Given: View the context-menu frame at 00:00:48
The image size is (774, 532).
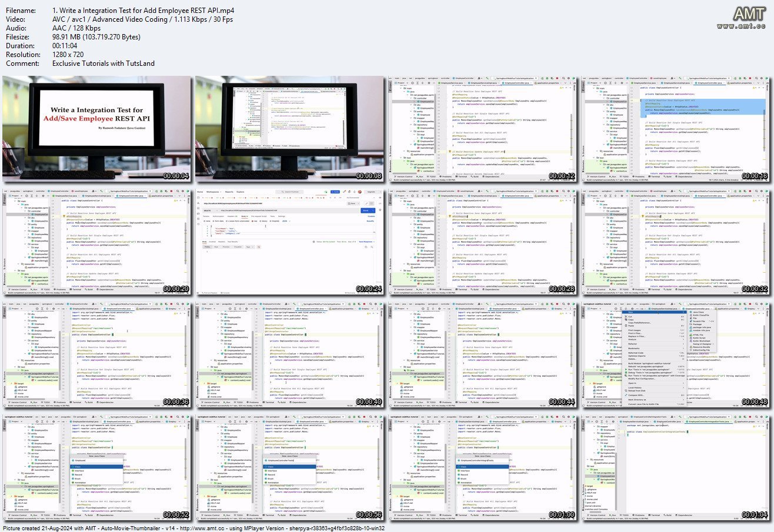Looking at the screenshot, I should point(676,355).
